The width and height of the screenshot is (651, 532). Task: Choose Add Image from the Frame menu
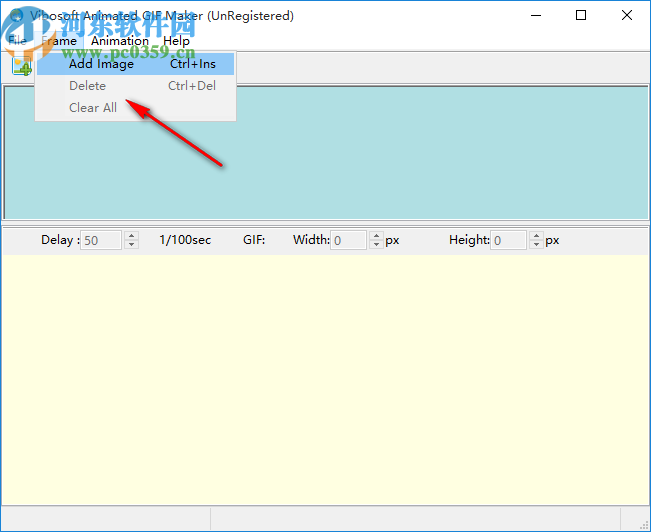click(x=135, y=64)
